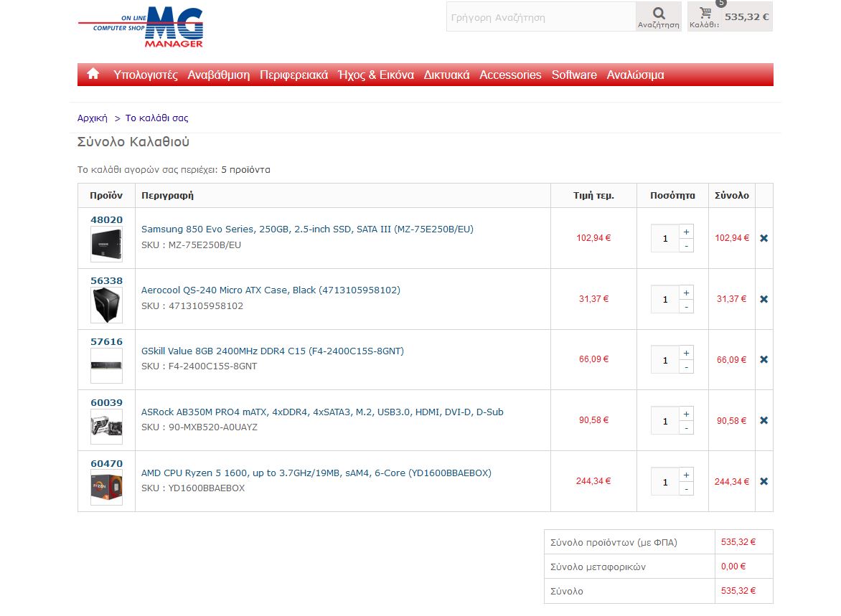Decrease quantity of GSkill Value 8GB RAM

pyautogui.click(x=686, y=367)
